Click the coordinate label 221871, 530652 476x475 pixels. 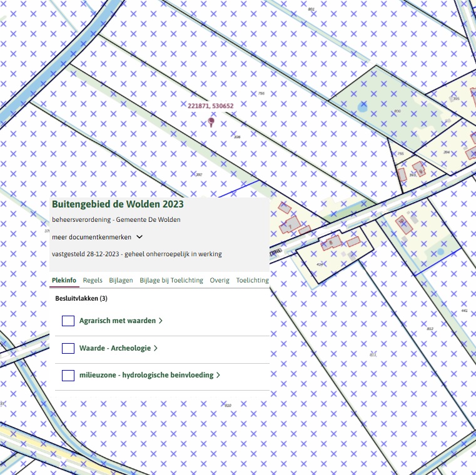coord(211,106)
